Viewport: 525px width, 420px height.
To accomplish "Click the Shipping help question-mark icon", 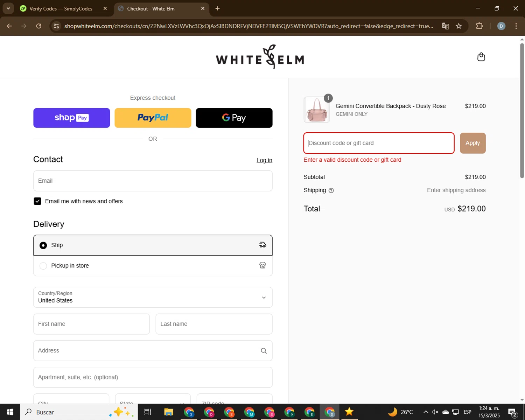I will click(x=331, y=190).
